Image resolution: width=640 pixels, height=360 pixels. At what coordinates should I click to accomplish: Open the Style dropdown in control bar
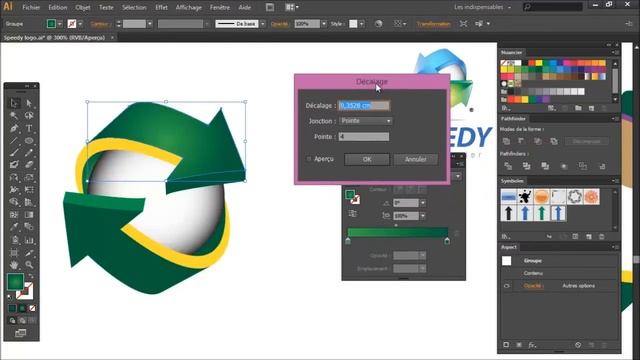point(362,24)
